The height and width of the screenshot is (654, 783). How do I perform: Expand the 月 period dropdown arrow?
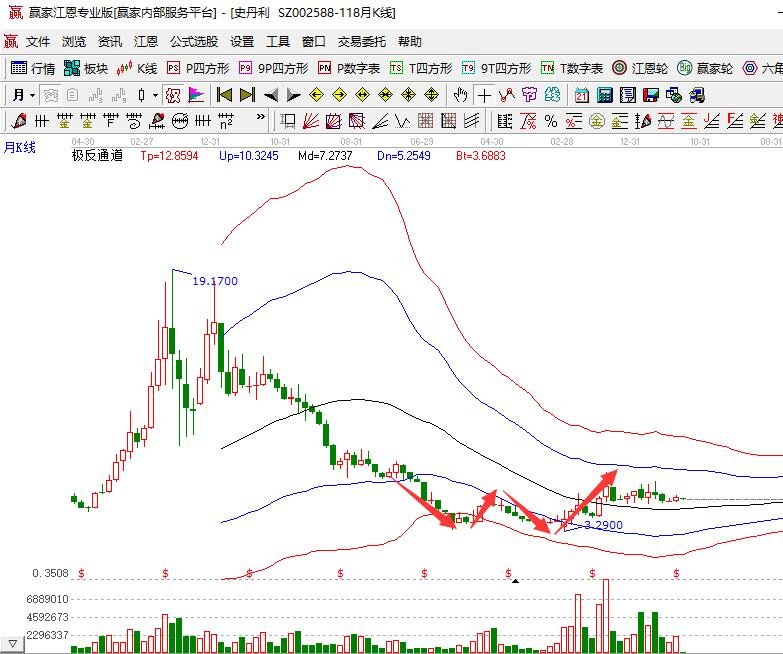(x=32, y=95)
